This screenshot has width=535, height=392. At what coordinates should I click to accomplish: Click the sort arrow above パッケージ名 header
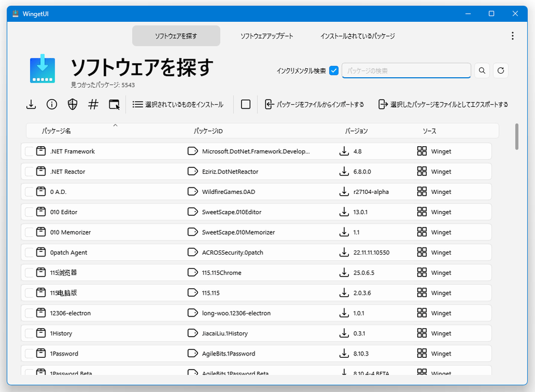[115, 126]
